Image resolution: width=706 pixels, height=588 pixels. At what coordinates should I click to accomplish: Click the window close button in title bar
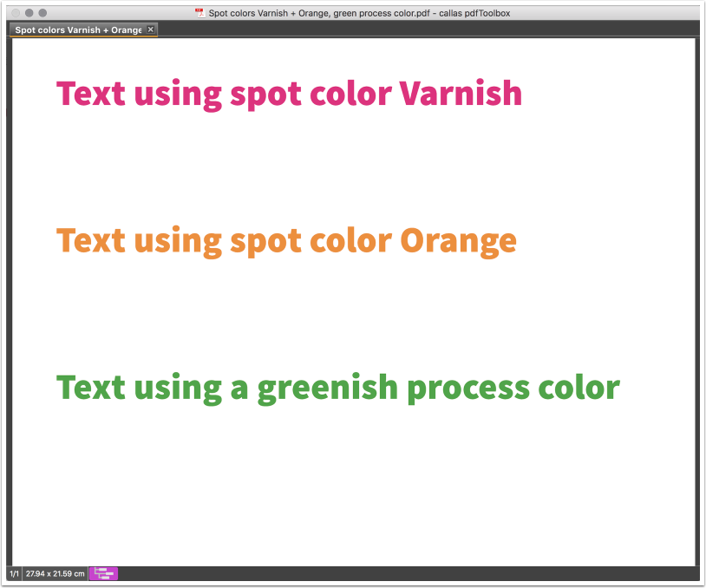click(x=16, y=13)
